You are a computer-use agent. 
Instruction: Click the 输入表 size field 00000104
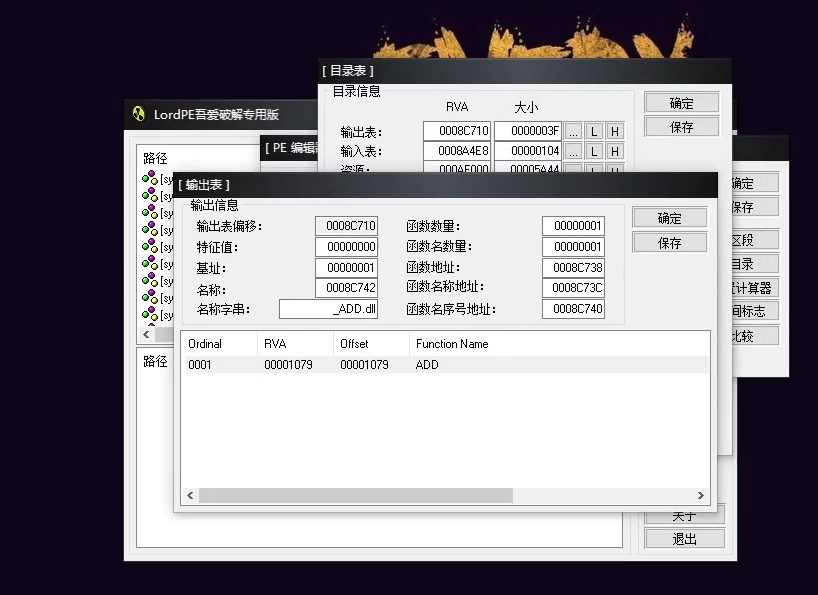(x=528, y=151)
